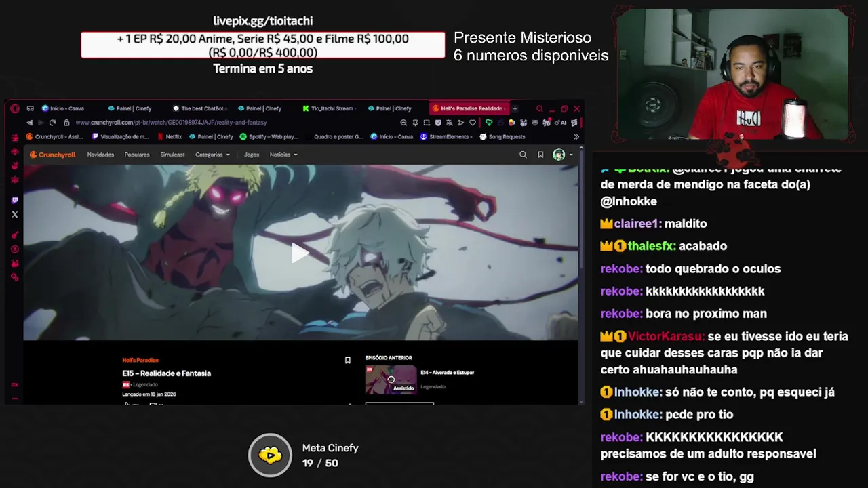Click the Opera GX logo button

click(x=15, y=108)
